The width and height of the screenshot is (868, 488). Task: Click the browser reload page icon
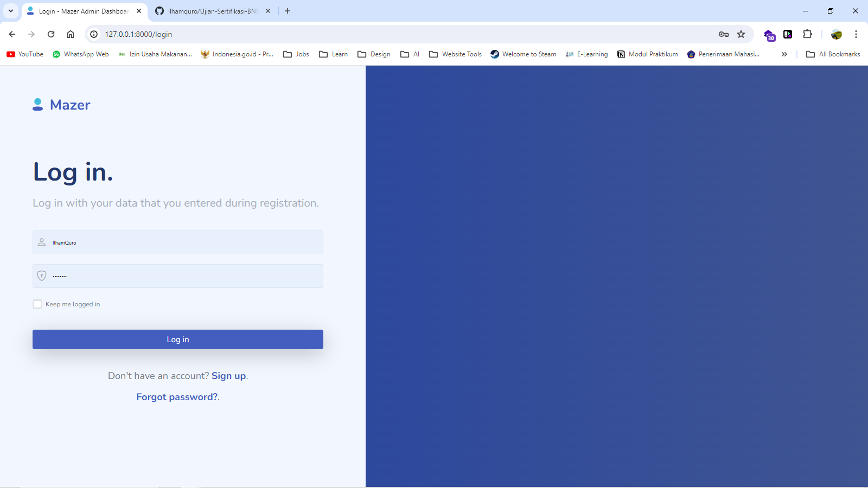[51, 34]
